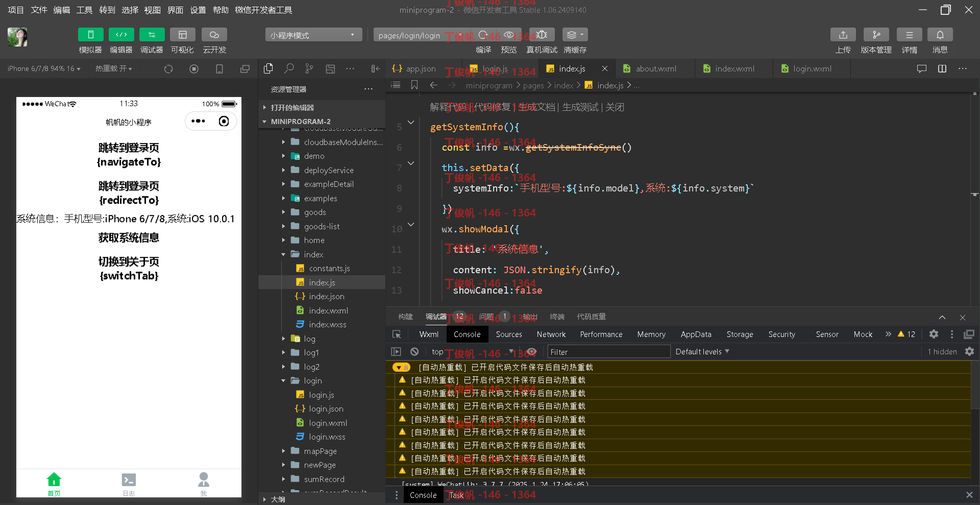The width and height of the screenshot is (980, 505).
Task: Click into the console Filter field
Action: [x=608, y=352]
